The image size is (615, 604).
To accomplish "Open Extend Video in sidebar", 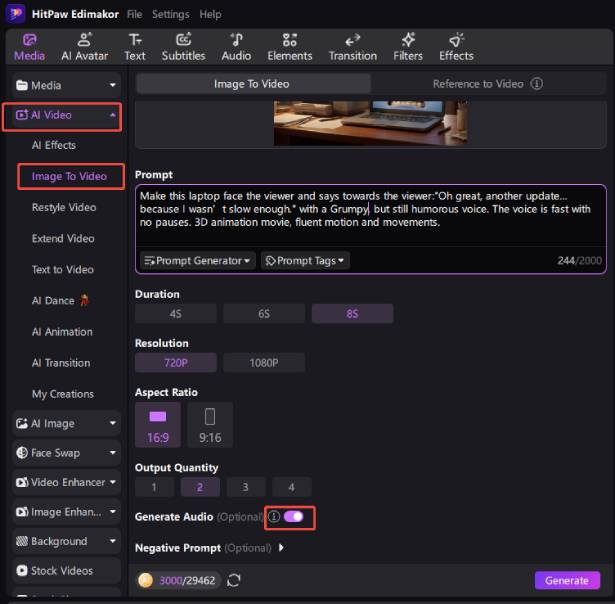I will [63, 238].
